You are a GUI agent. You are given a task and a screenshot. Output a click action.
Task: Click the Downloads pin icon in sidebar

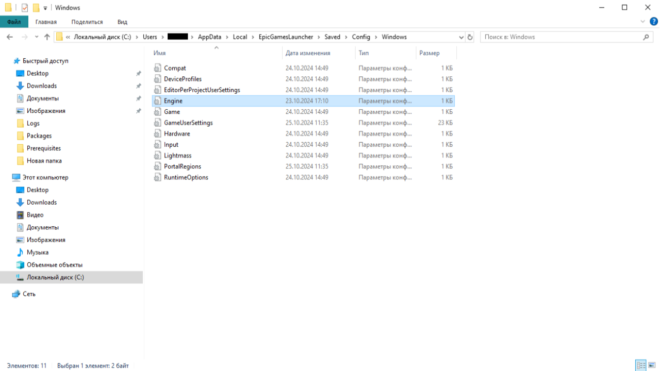point(138,86)
